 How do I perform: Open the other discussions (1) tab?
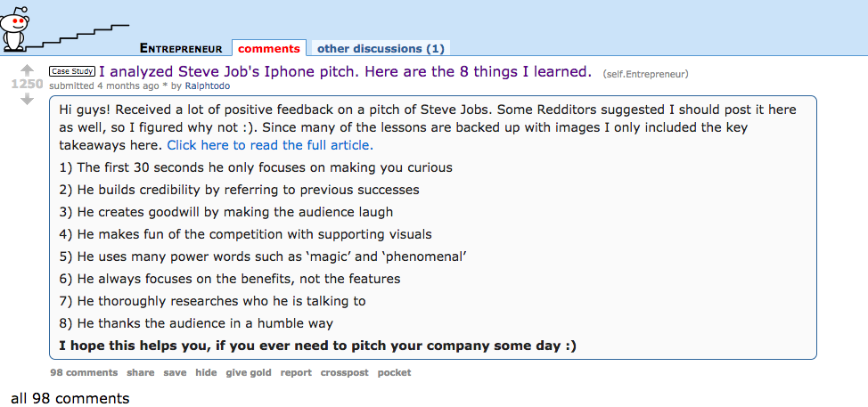[381, 48]
